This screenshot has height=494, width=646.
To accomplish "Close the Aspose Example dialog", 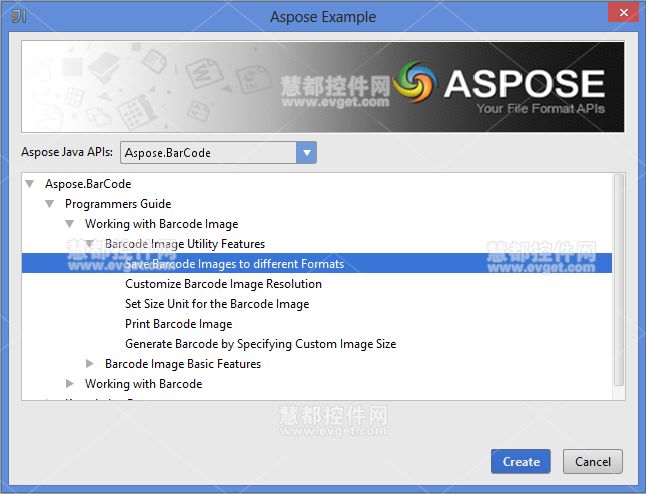I will [x=624, y=12].
